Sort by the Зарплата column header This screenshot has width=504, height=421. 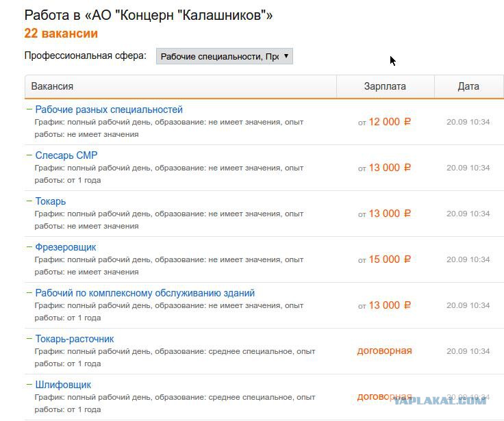[x=385, y=86]
